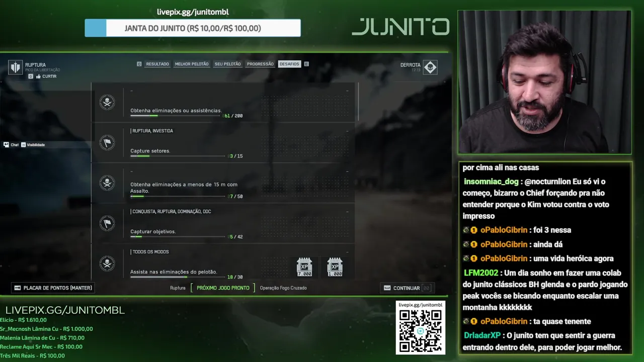Select the Desafios tab
This screenshot has width=644, height=362.
pos(289,64)
